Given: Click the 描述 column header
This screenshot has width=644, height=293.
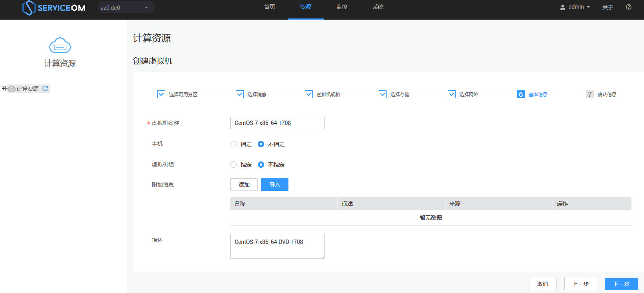Looking at the screenshot, I should pos(391,203).
